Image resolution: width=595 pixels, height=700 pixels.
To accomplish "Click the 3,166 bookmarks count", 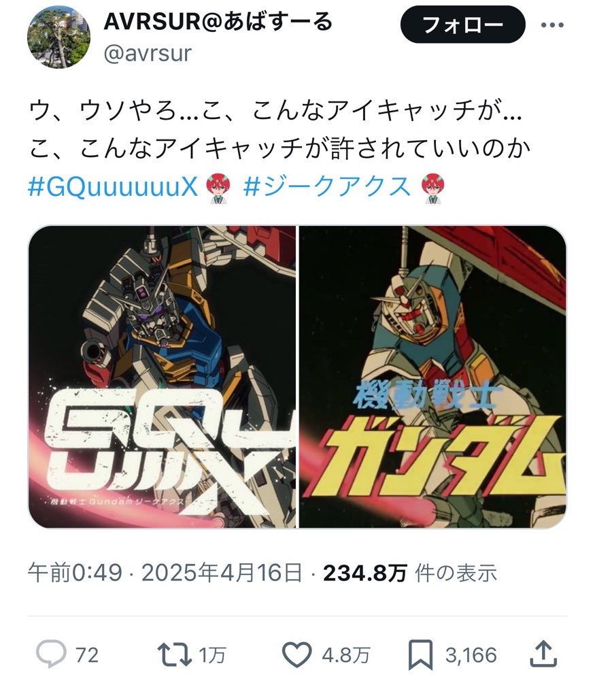I will [471, 655].
